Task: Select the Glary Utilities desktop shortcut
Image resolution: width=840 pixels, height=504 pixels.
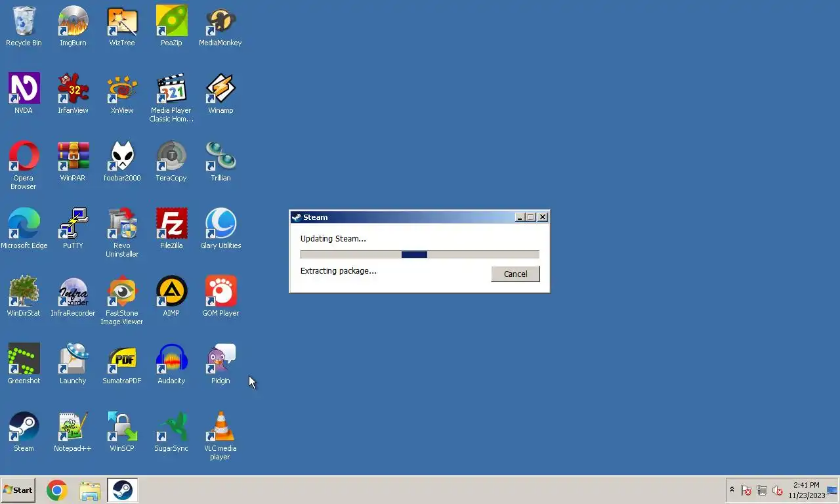Action: (220, 229)
